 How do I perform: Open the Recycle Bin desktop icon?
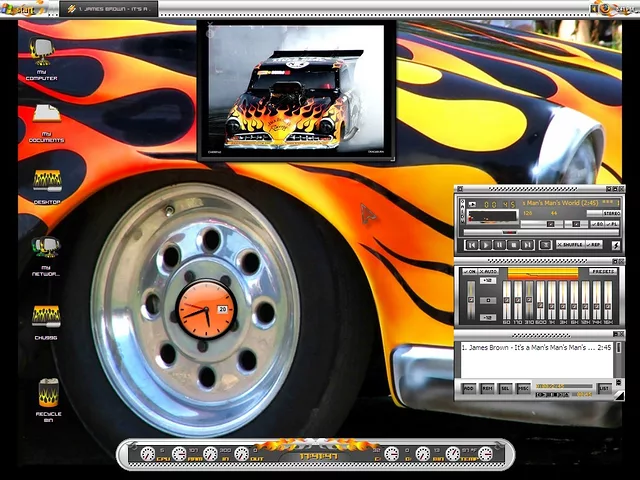48,393
